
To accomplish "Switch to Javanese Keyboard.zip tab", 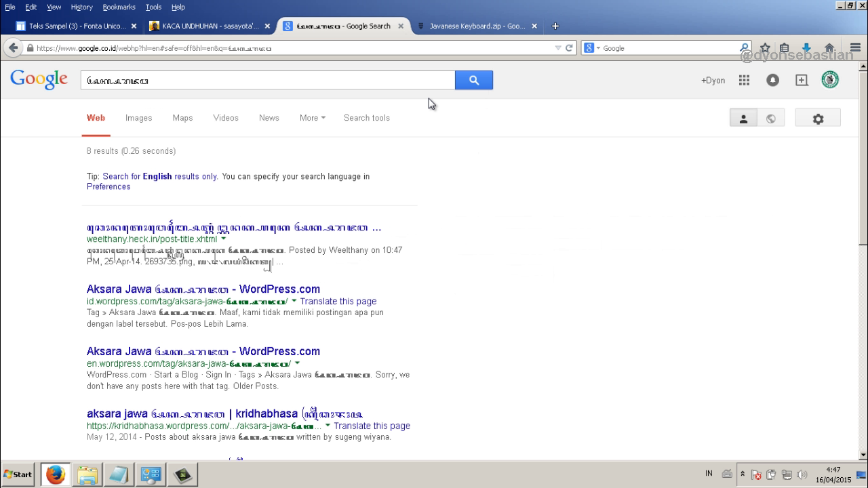I will coord(477,26).
